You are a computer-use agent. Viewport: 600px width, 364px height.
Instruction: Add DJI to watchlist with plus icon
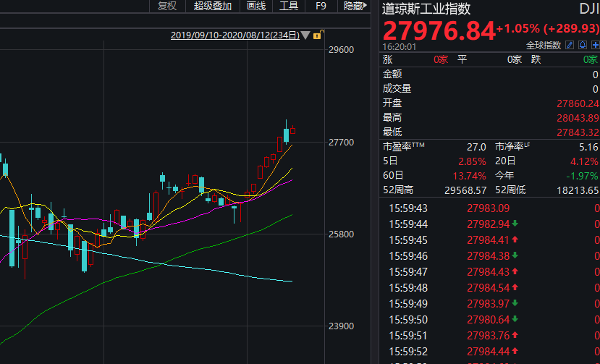[596, 45]
